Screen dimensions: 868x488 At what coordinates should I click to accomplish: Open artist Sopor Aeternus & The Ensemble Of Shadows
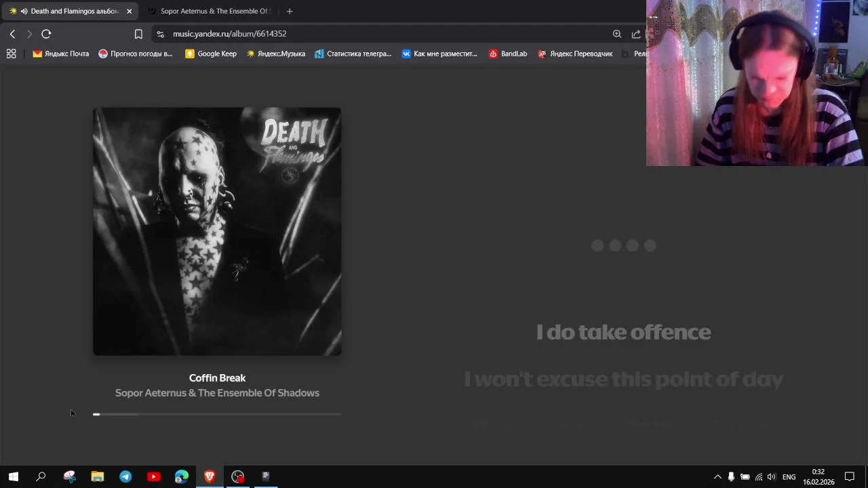[x=217, y=393]
